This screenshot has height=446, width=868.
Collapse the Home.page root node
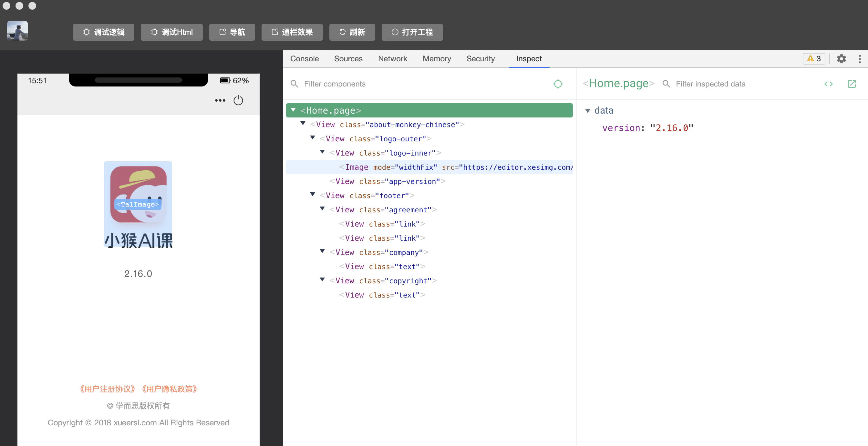point(293,110)
